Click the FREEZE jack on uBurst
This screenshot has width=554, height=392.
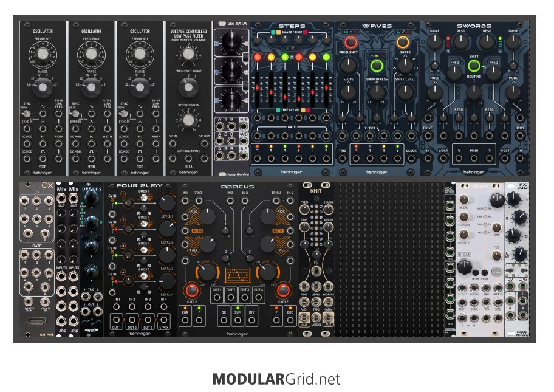pyautogui.click(x=498, y=288)
